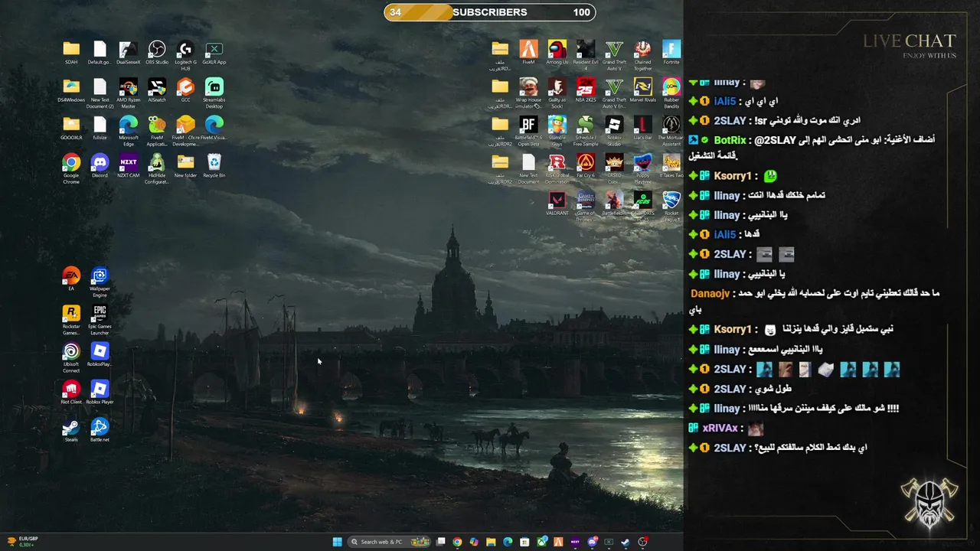Select the HidHide Configuration shortcut
The height and width of the screenshot is (551, 980).
157,168
